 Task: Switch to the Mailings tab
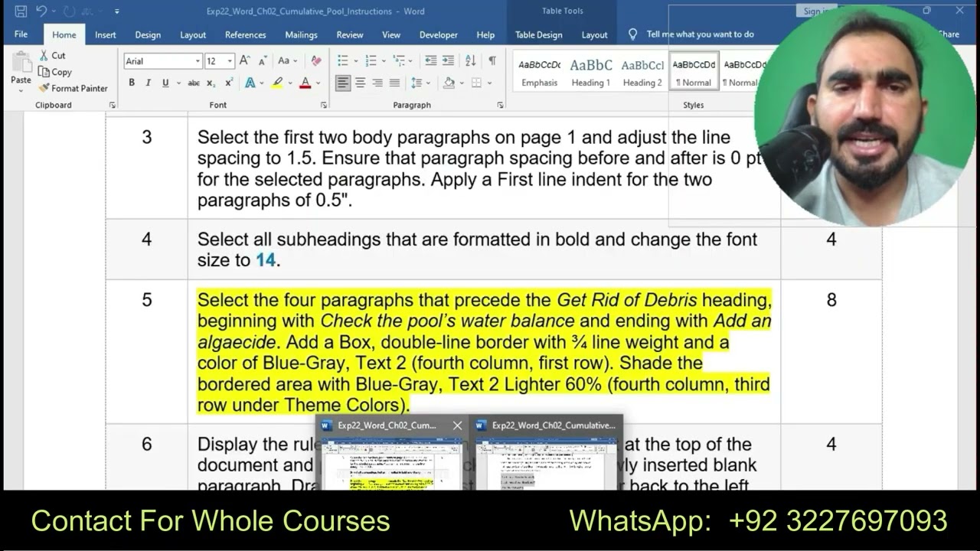pyautogui.click(x=301, y=34)
